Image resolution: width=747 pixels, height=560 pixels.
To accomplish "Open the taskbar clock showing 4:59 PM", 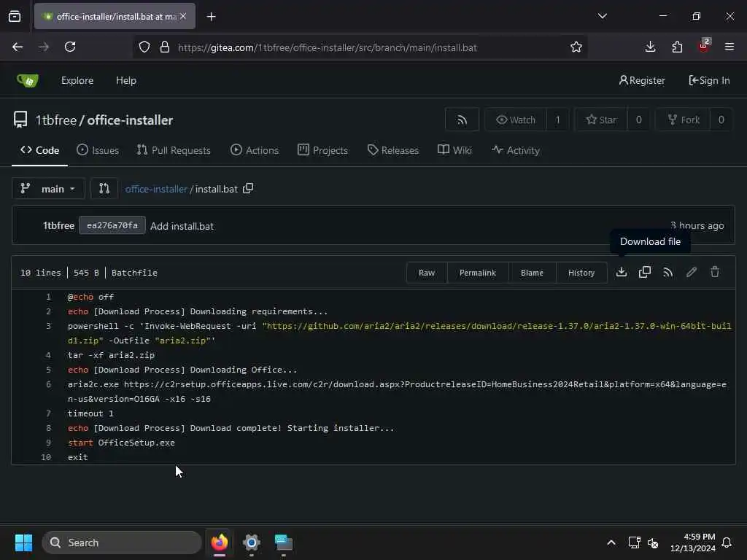I will (693, 542).
